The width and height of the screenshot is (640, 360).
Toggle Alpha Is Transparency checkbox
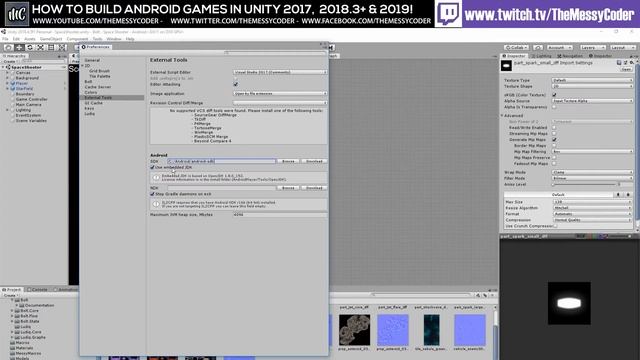click(554, 107)
